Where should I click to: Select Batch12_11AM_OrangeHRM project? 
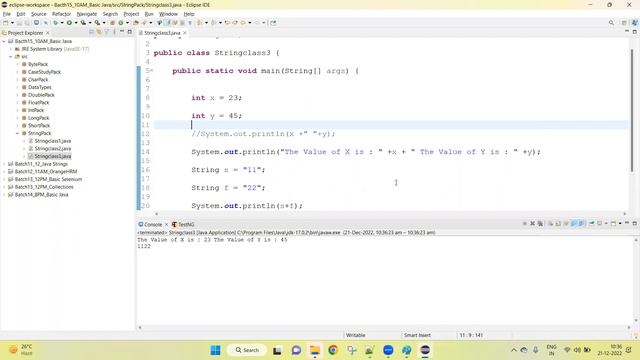point(46,171)
